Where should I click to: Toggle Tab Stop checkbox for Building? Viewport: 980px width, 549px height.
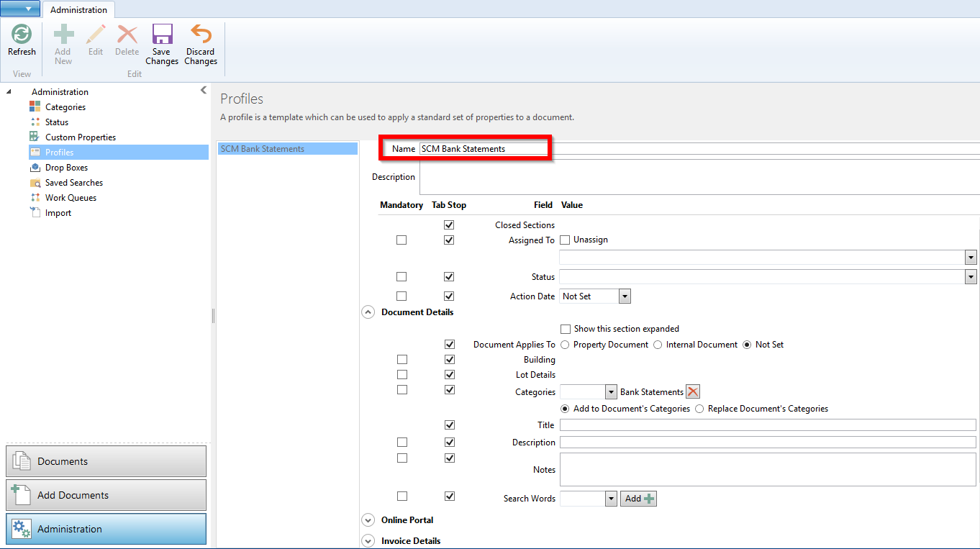tap(450, 360)
